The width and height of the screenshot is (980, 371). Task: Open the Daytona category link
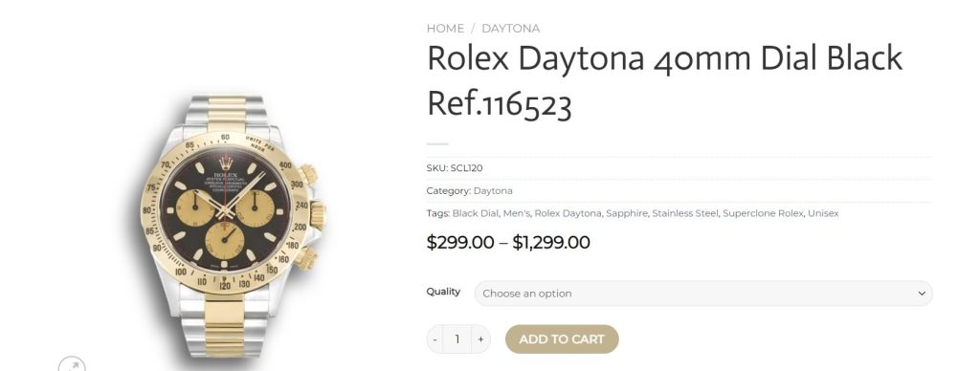(493, 191)
